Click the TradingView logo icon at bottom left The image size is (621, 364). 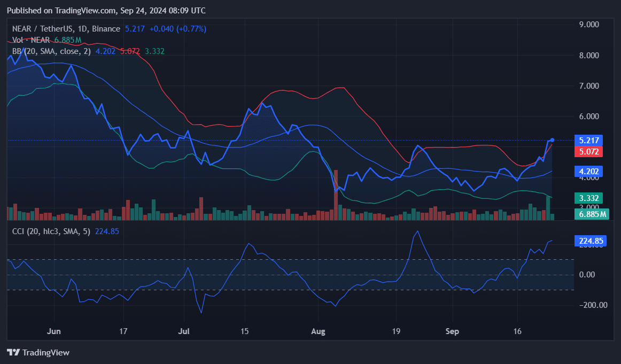coord(13,352)
